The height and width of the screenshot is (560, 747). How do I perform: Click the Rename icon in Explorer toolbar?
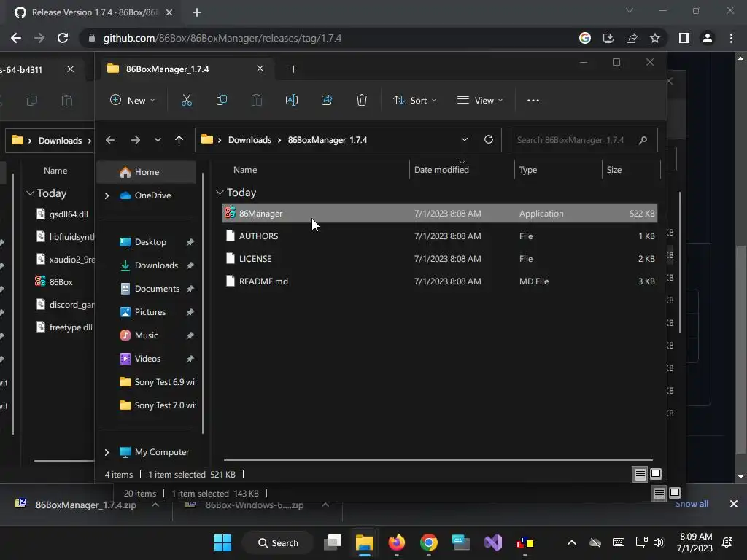(x=292, y=100)
